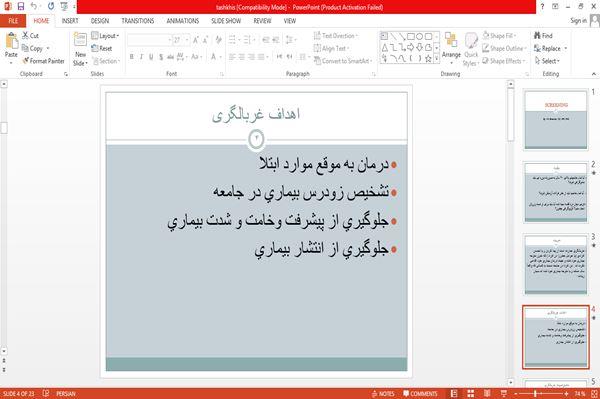Image resolution: width=600 pixels, height=399 pixels.
Task: Switch to the INSERT tab
Action: click(x=70, y=21)
